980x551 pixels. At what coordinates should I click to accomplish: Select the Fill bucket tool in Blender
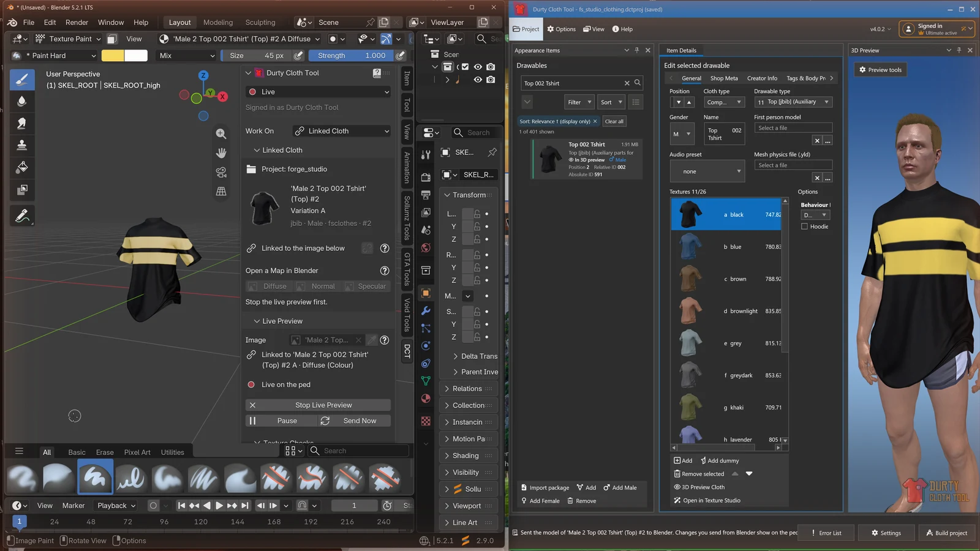coord(22,167)
